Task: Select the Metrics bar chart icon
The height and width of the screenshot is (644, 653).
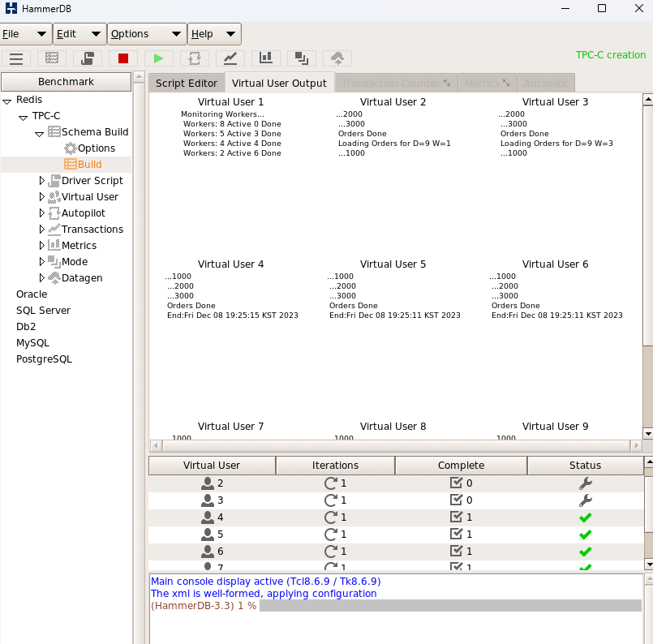Action: 265,58
